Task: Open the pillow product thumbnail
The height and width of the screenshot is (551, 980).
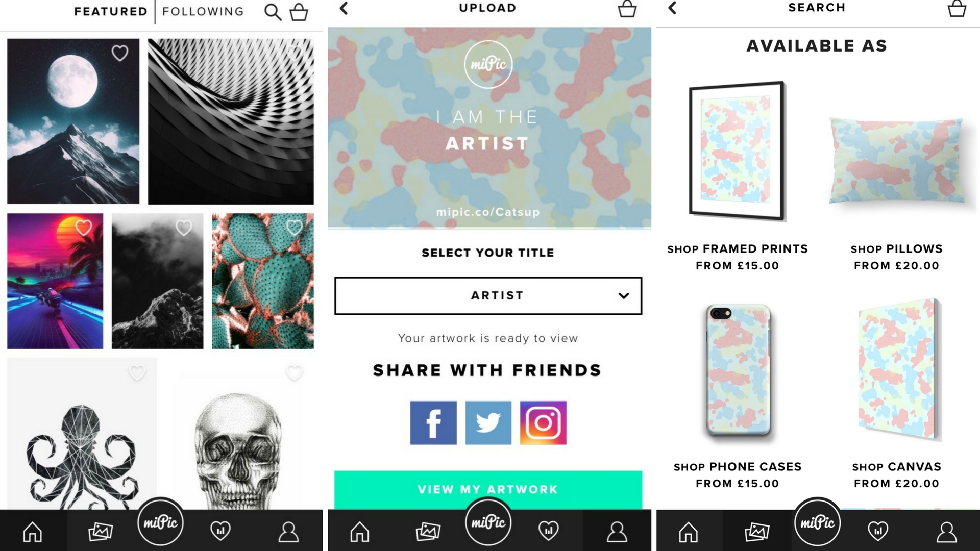Action: coord(897,161)
